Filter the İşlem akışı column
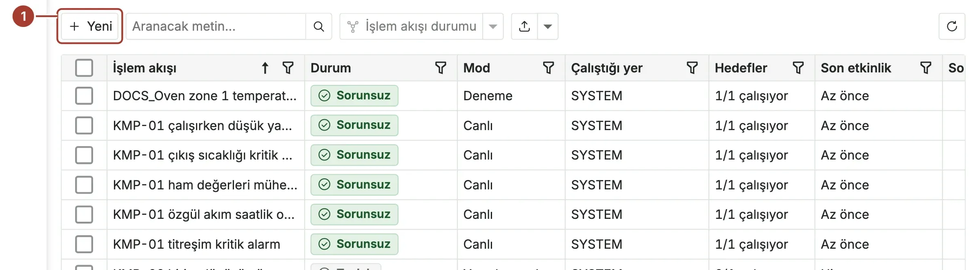This screenshot has width=980, height=270. coord(288,68)
